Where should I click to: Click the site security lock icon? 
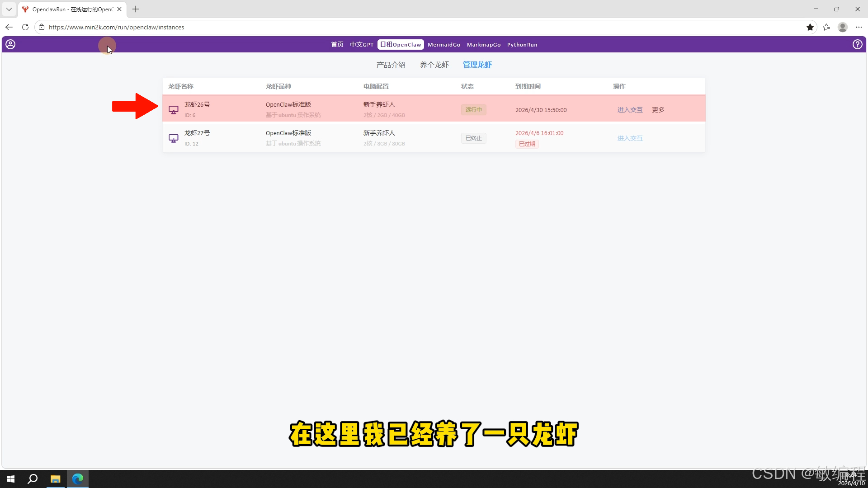click(x=41, y=27)
